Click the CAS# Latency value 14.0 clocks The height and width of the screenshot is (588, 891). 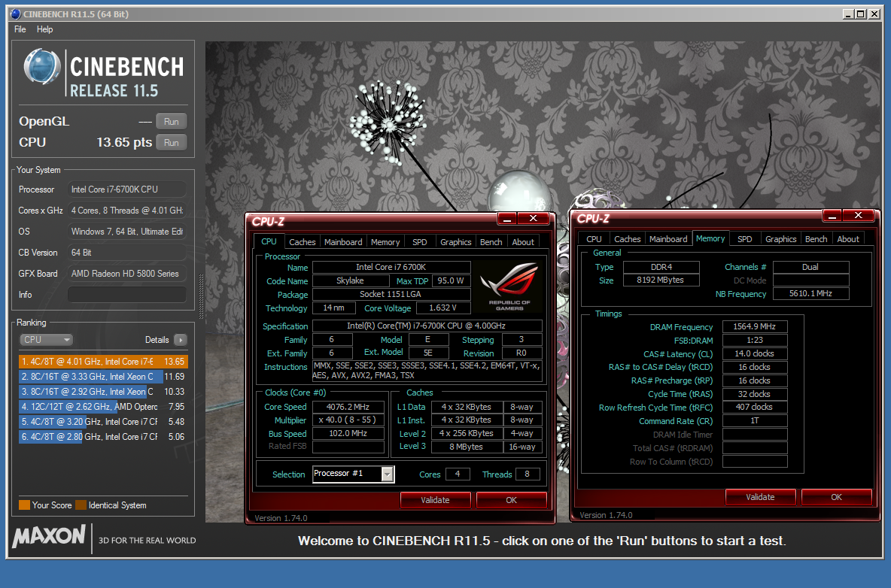(x=755, y=353)
